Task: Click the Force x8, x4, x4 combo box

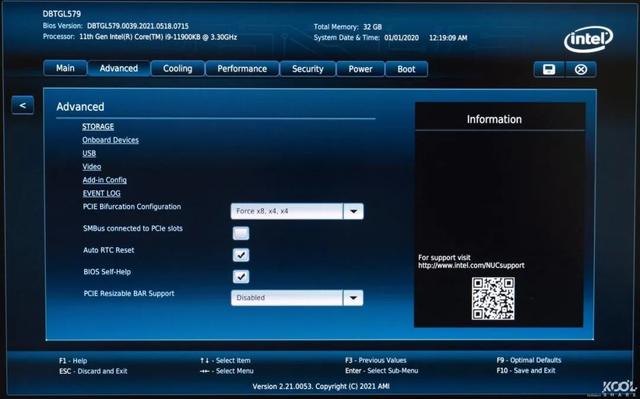Action: pos(297,211)
